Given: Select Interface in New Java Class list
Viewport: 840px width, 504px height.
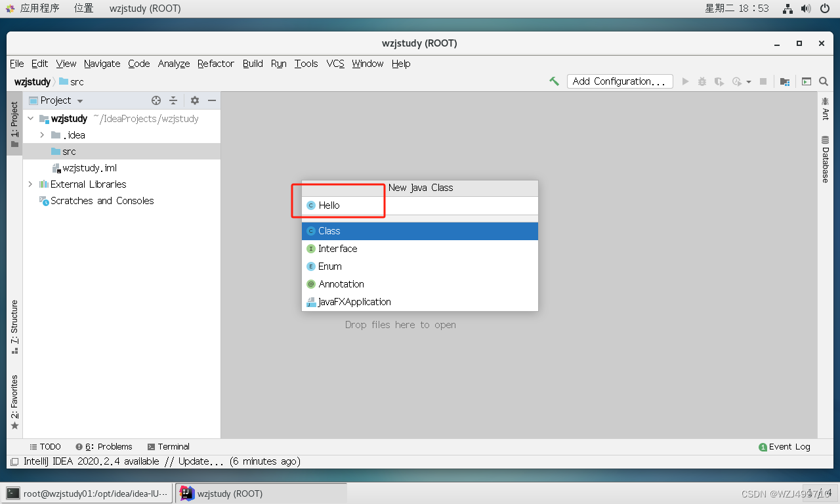Looking at the screenshot, I should pos(420,249).
